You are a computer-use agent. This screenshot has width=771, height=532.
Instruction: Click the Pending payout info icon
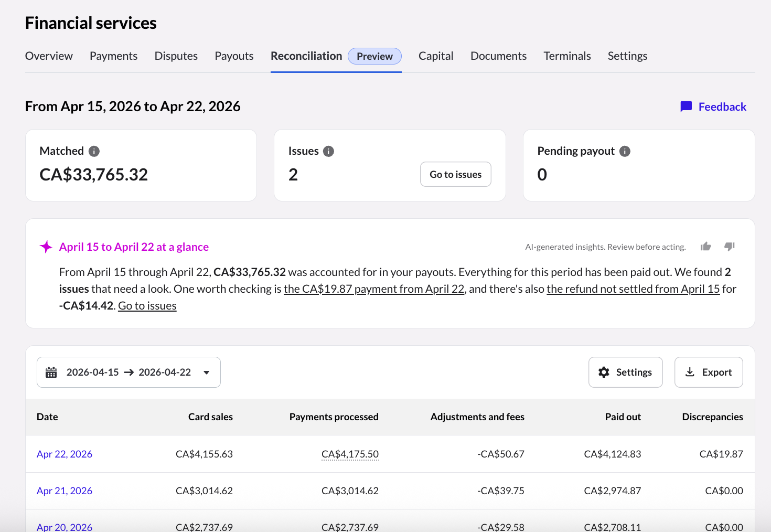point(625,151)
